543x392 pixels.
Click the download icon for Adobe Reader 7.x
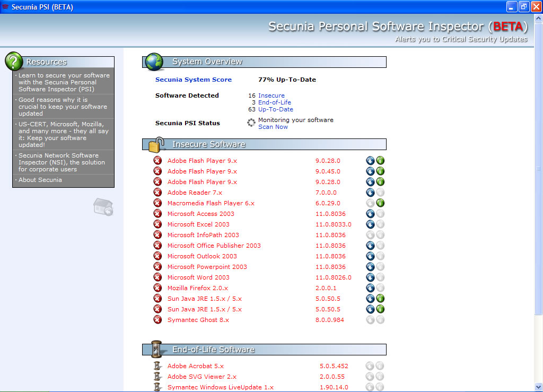coord(370,193)
